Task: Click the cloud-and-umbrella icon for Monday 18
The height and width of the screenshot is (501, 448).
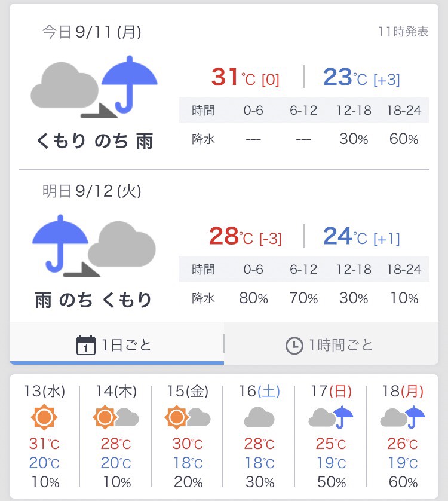Action: click(403, 417)
